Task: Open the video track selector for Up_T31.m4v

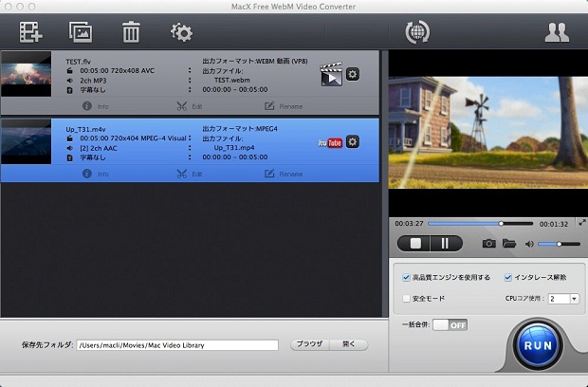Action: [190, 138]
